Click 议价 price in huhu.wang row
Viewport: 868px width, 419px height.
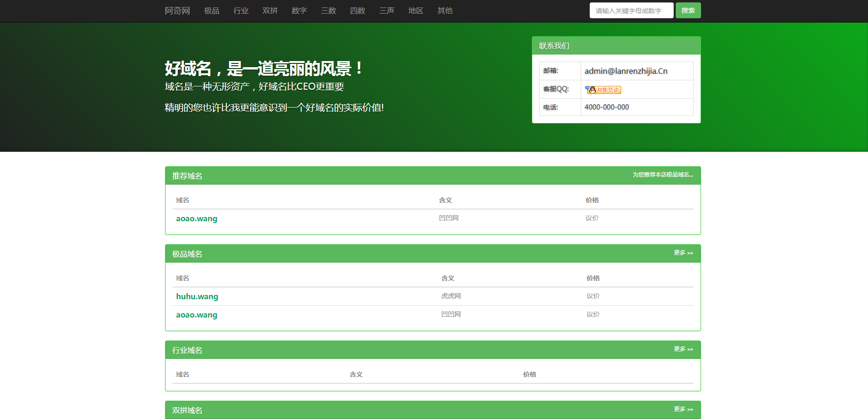click(593, 296)
